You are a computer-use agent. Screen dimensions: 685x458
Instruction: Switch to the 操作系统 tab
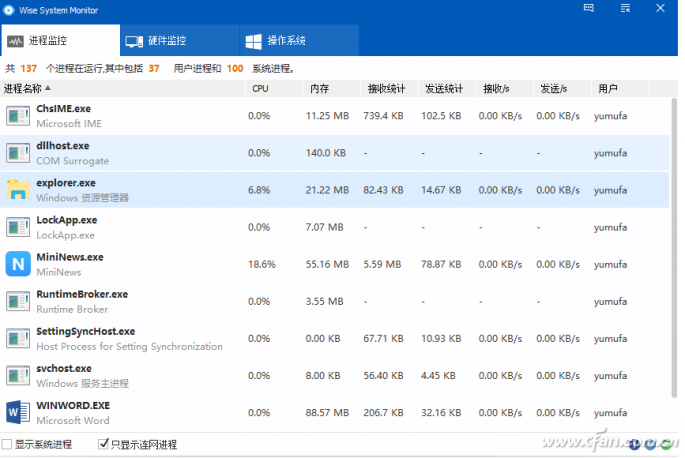point(299,40)
